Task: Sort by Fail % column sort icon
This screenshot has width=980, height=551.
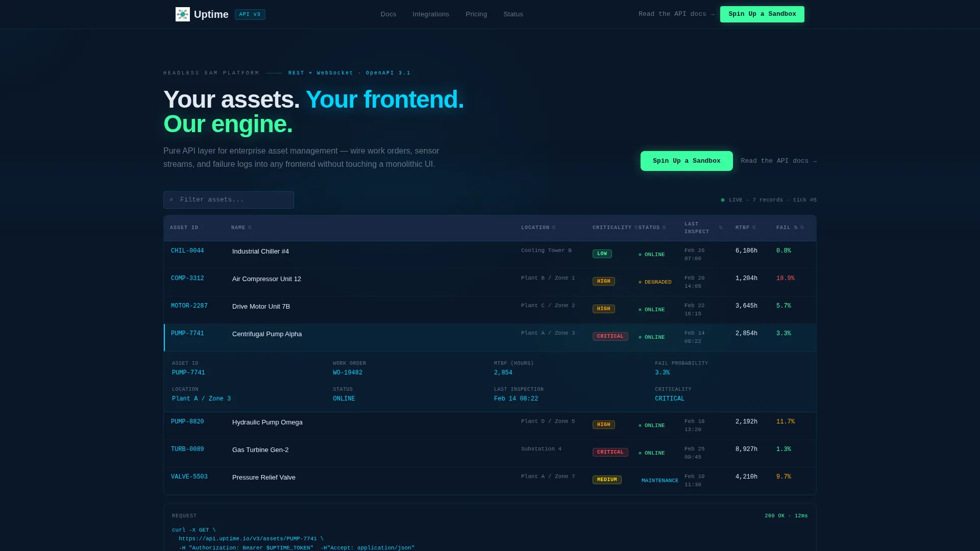Action: (802, 228)
